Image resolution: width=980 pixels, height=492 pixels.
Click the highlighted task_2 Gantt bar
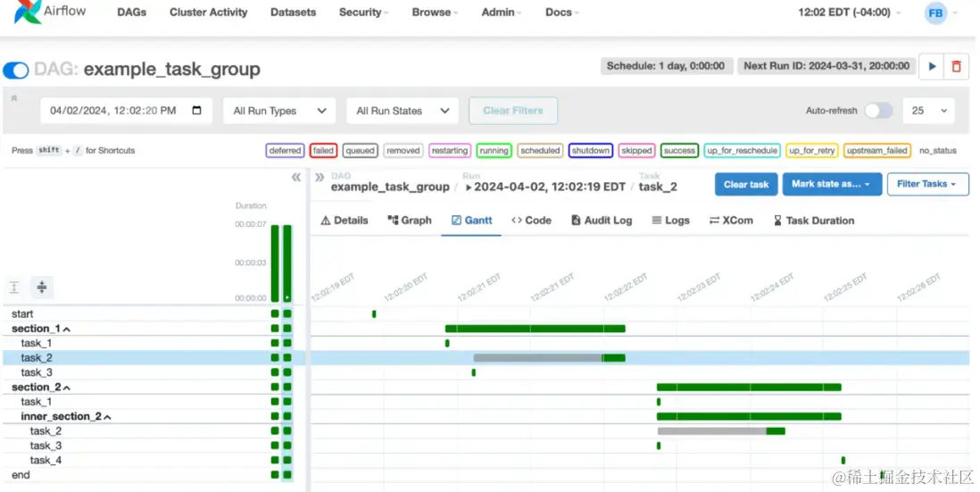tap(550, 358)
